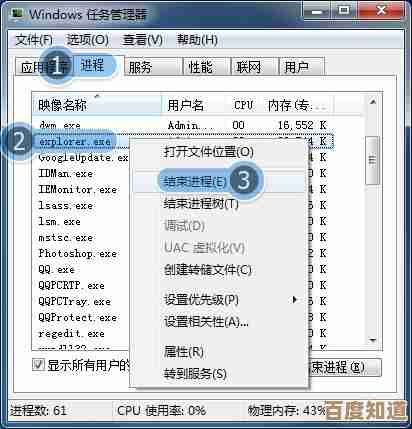
Task: Toggle 显示所有用户的进程 checkbox
Action: pyautogui.click(x=38, y=364)
